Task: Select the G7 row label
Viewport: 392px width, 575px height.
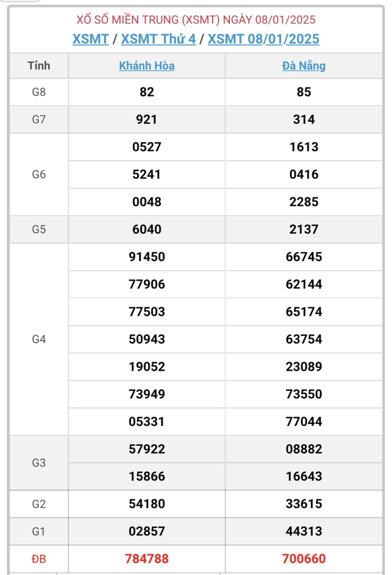Action: tap(39, 119)
